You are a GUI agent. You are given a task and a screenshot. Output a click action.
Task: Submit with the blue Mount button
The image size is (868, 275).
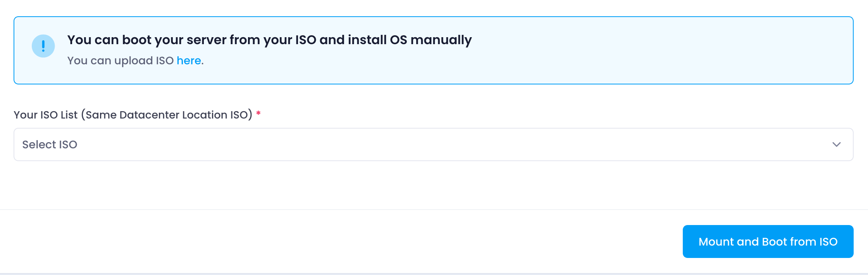point(768,241)
